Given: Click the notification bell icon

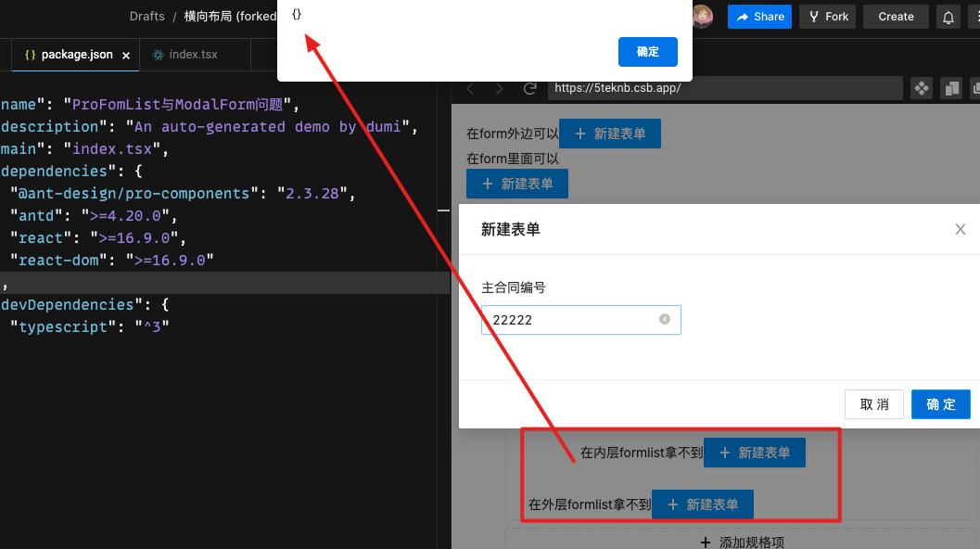Looking at the screenshot, I should tap(948, 16).
